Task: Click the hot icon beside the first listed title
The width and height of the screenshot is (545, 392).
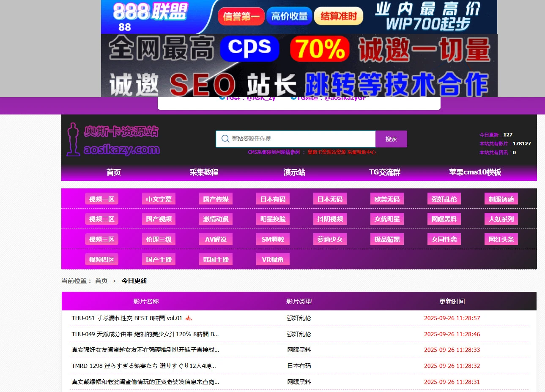Action: 189,318
